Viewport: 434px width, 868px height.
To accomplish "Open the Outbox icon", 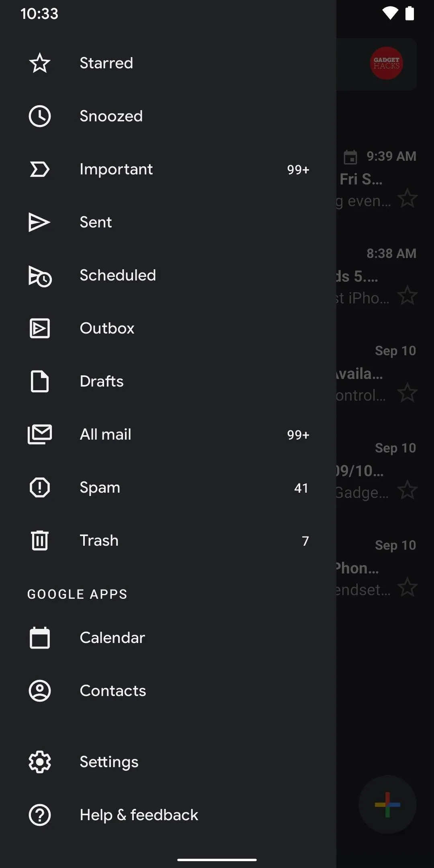I will click(40, 328).
